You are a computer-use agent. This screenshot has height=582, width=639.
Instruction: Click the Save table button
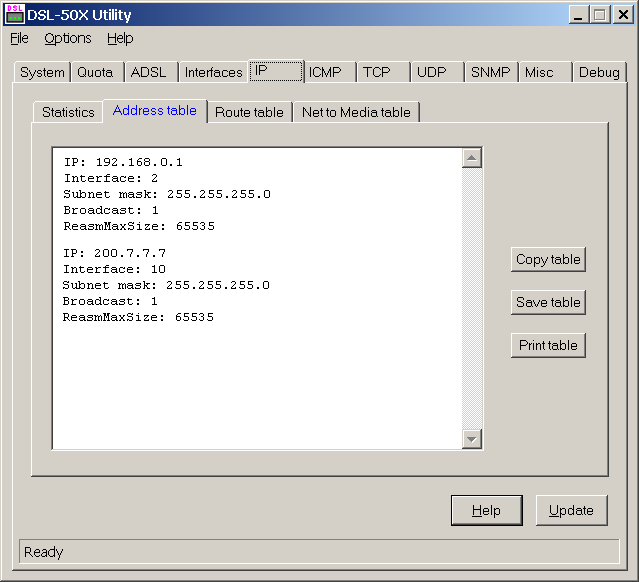548,302
